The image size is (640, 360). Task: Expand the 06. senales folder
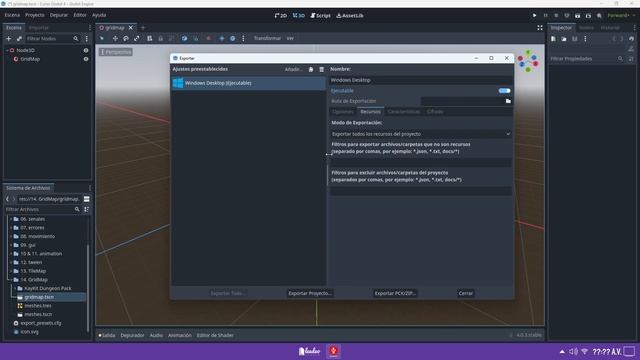tap(11, 219)
